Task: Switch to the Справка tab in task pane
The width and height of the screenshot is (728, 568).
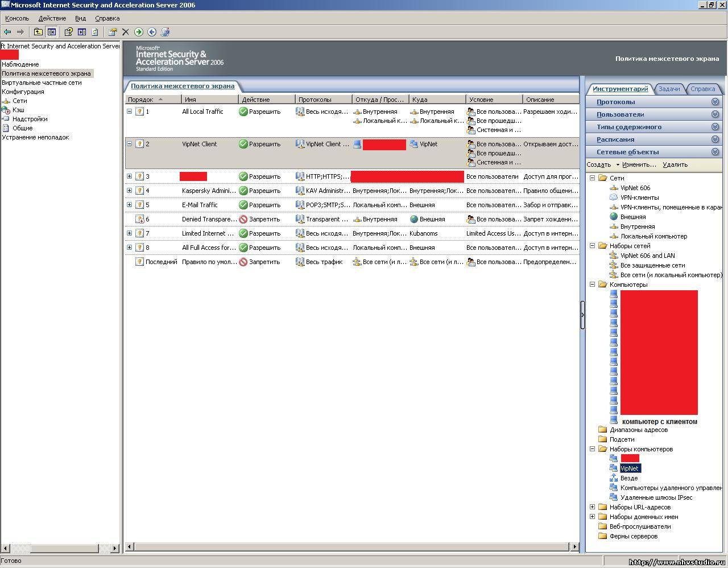Action: (702, 89)
